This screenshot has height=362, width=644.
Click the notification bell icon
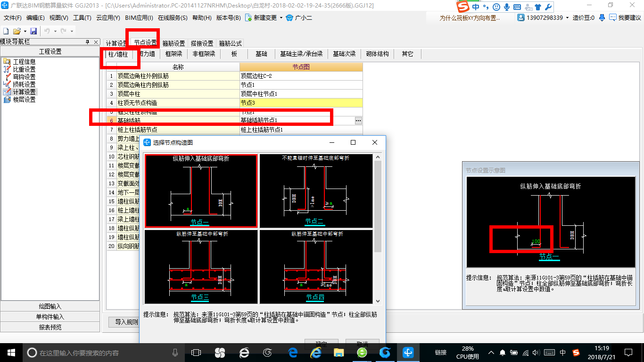tap(602, 17)
